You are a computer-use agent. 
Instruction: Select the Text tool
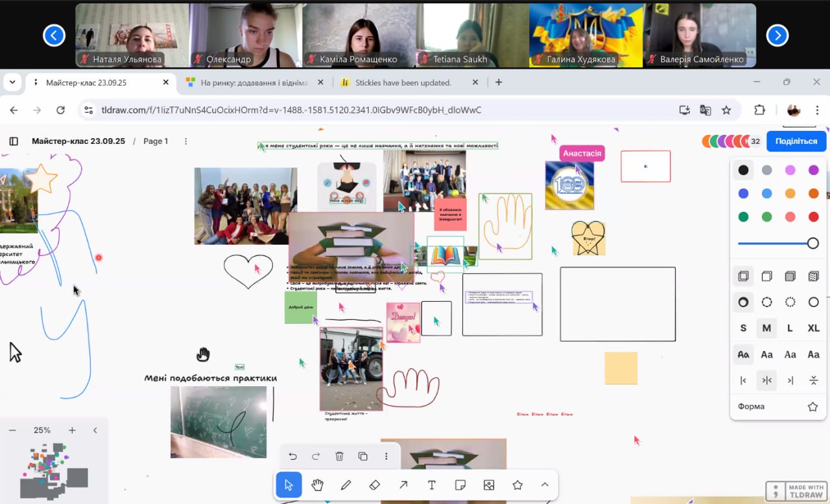coord(432,485)
